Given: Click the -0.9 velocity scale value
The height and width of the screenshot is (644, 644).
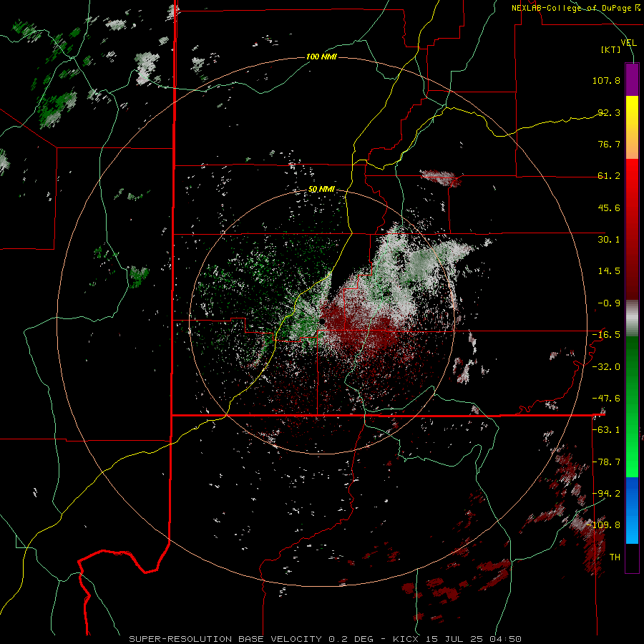Looking at the screenshot, I should (x=609, y=303).
